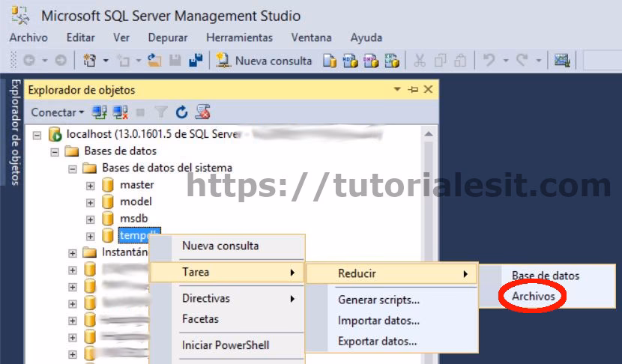Select Generar scripts... option
622x364 pixels.
(x=391, y=300)
